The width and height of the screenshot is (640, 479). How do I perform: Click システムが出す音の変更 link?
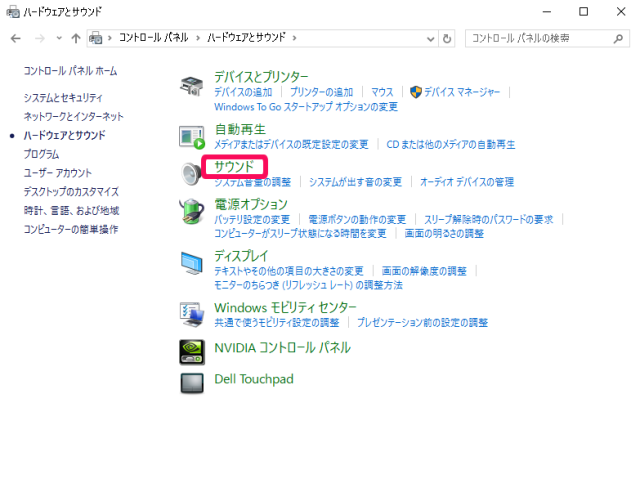click(x=356, y=182)
